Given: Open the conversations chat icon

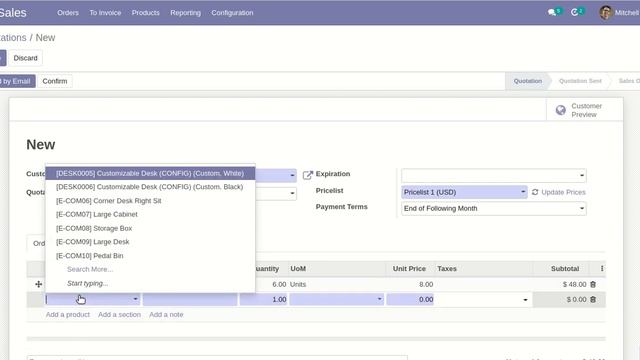Looking at the screenshot, I should point(552,12).
